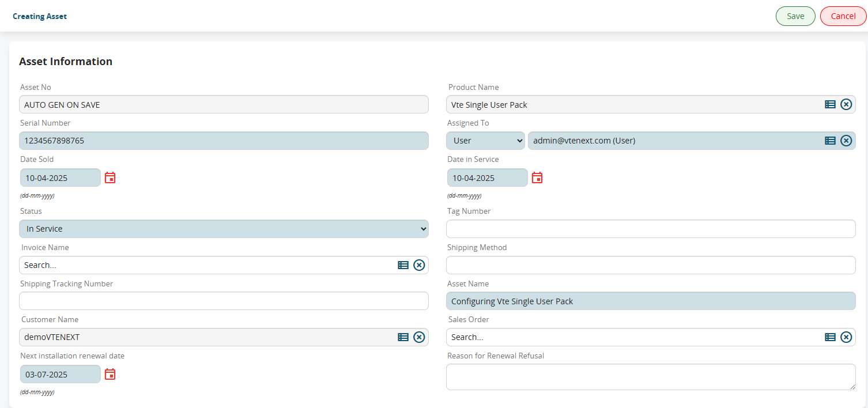
Task: Open Customer Name lookup list icon
Action: pos(403,337)
